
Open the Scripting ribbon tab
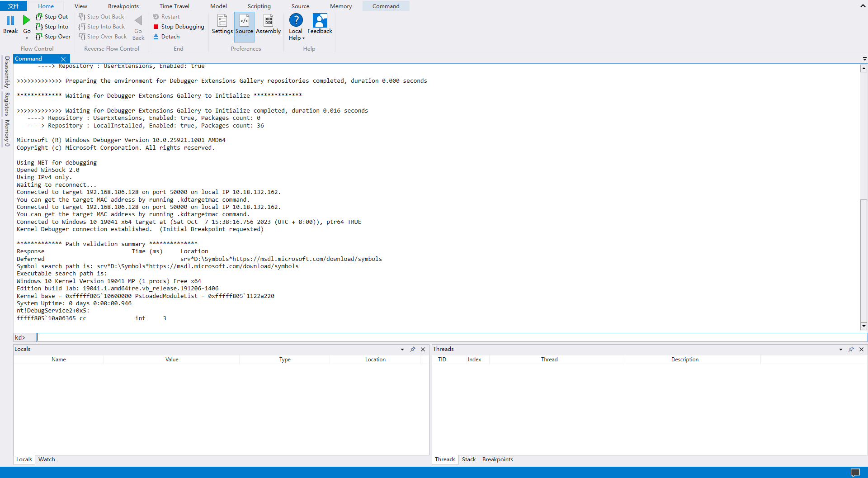click(x=259, y=6)
